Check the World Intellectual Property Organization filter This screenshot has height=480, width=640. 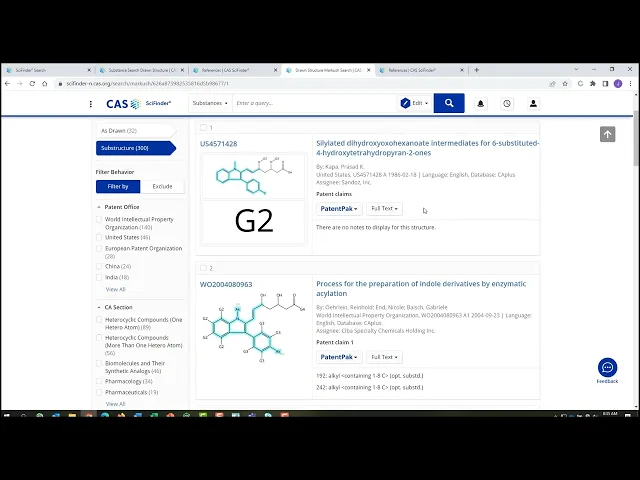[99, 219]
